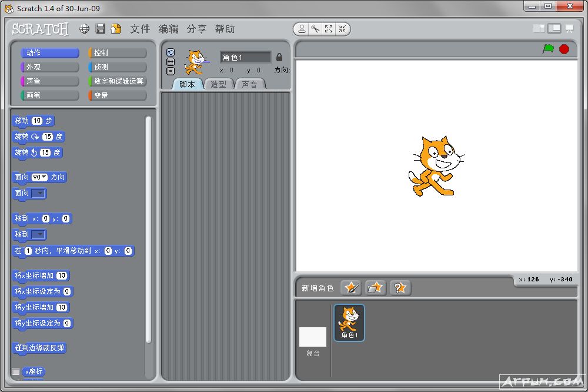This screenshot has height=392, width=588.
Task: Select the 控制 block category
Action: [x=116, y=52]
